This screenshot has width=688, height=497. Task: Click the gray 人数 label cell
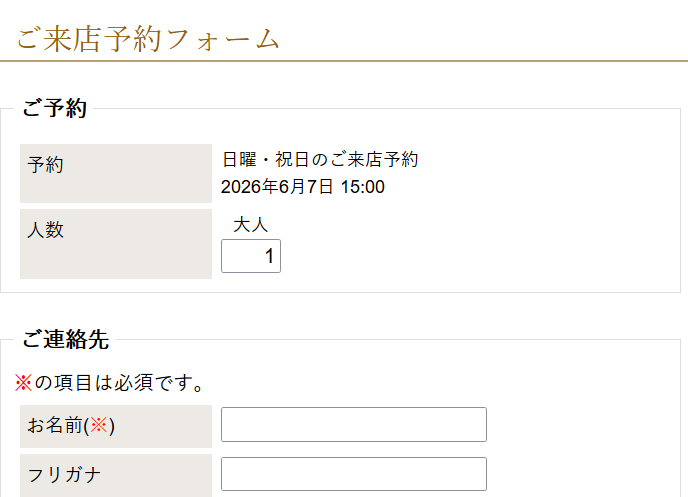tap(115, 243)
